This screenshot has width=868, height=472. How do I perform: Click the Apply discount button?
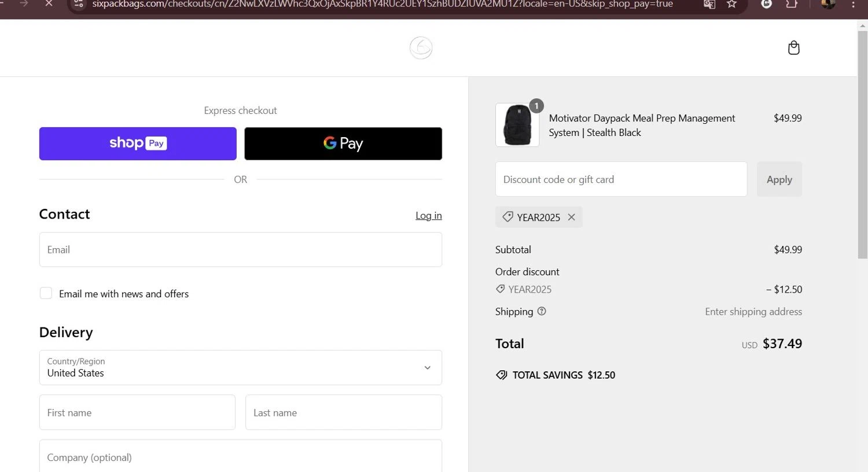pyautogui.click(x=779, y=179)
